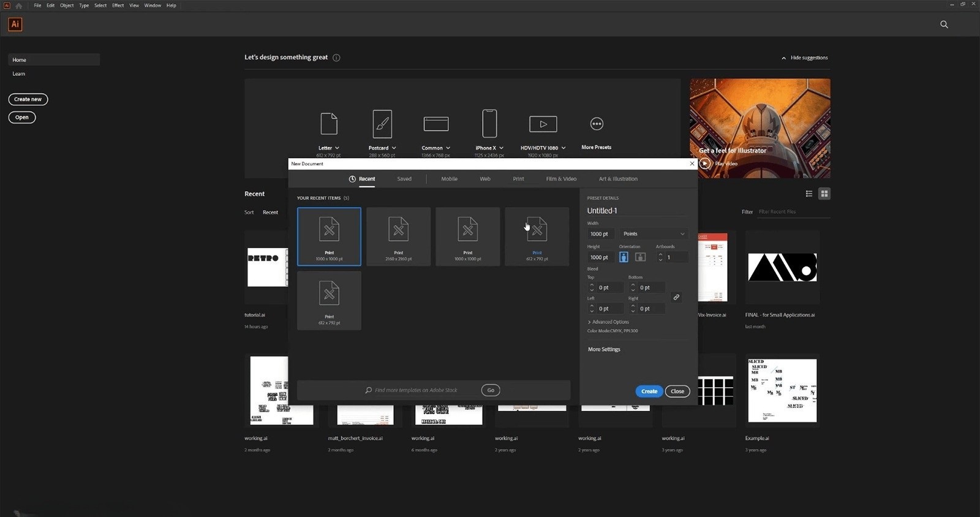The width and height of the screenshot is (980, 517).
Task: Select the 2160 x 2160 pt recent preset
Action: click(399, 236)
